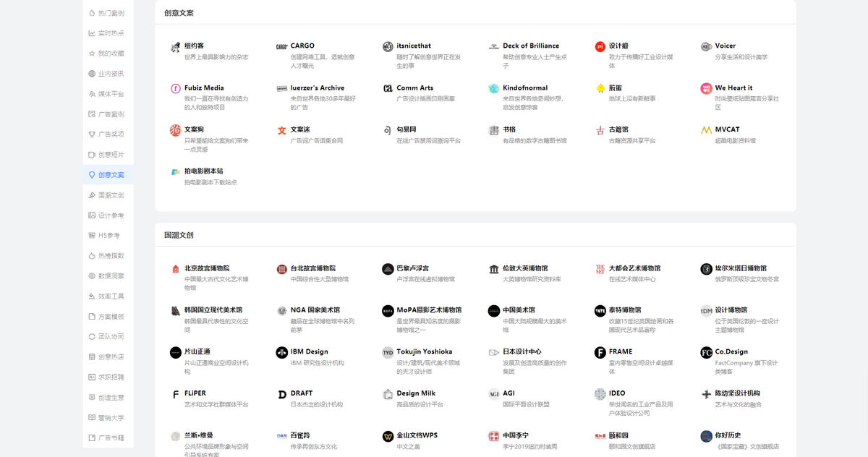Click the We Heart it logo icon

pos(707,88)
